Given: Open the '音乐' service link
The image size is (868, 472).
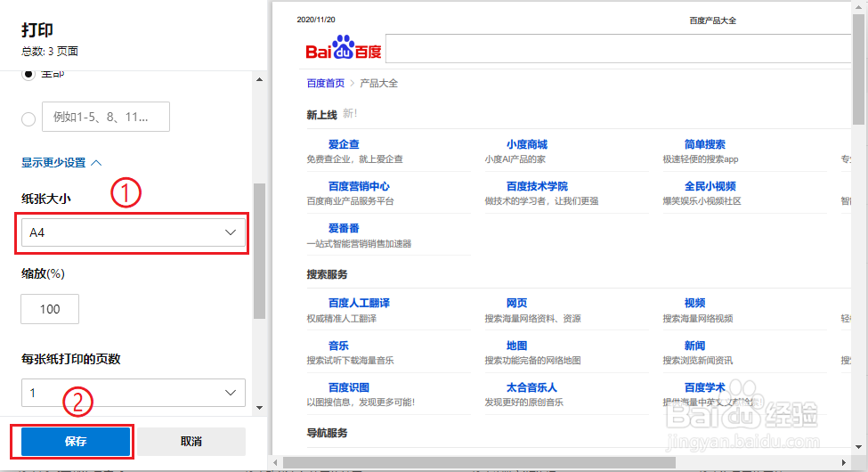Looking at the screenshot, I should pyautogui.click(x=338, y=346).
